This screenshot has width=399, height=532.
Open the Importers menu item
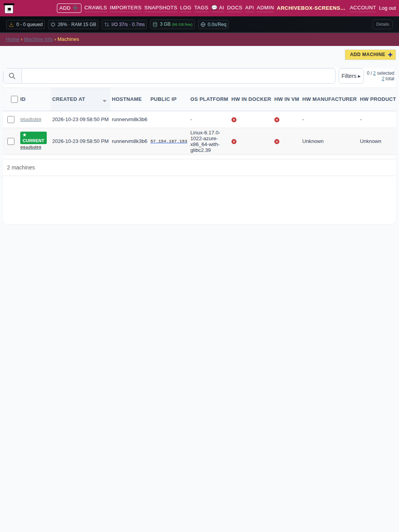point(125,8)
